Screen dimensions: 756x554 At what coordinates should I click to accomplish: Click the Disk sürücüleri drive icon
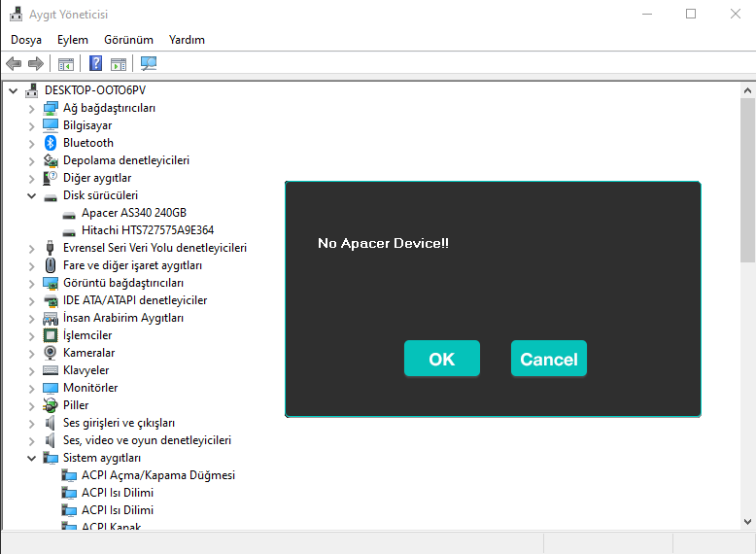point(51,197)
